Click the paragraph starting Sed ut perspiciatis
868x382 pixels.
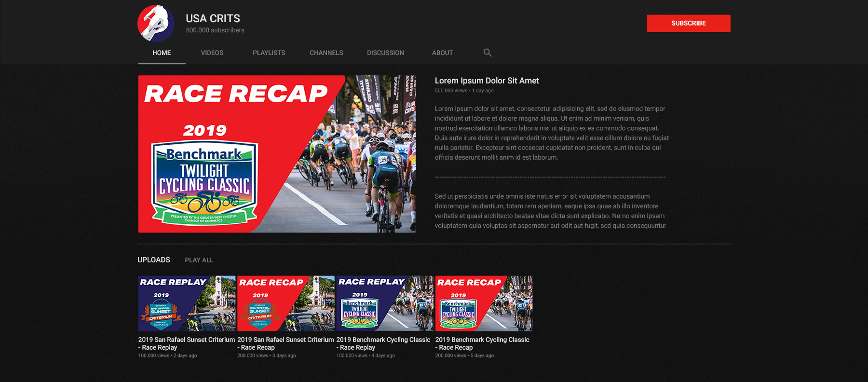click(x=550, y=211)
